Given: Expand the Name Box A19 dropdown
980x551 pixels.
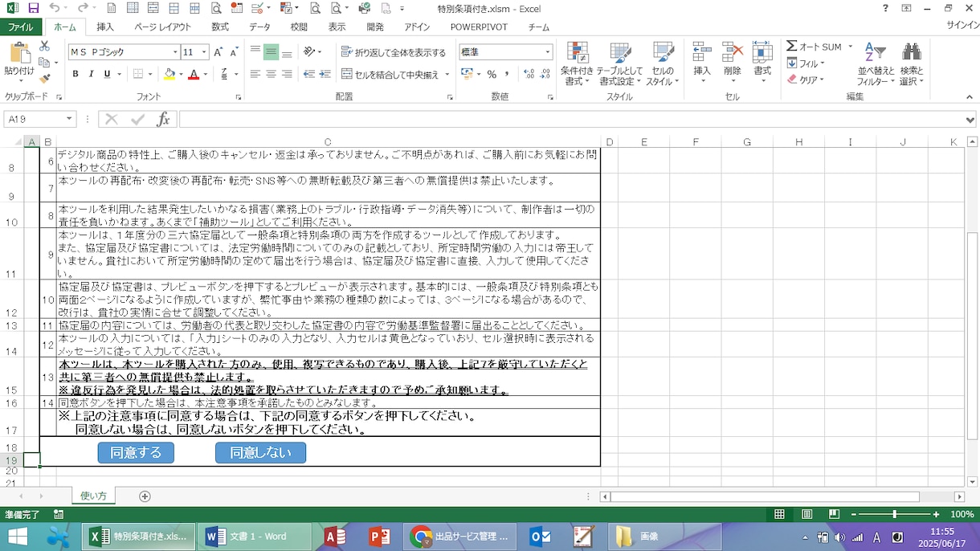Looking at the screenshot, I should (69, 119).
